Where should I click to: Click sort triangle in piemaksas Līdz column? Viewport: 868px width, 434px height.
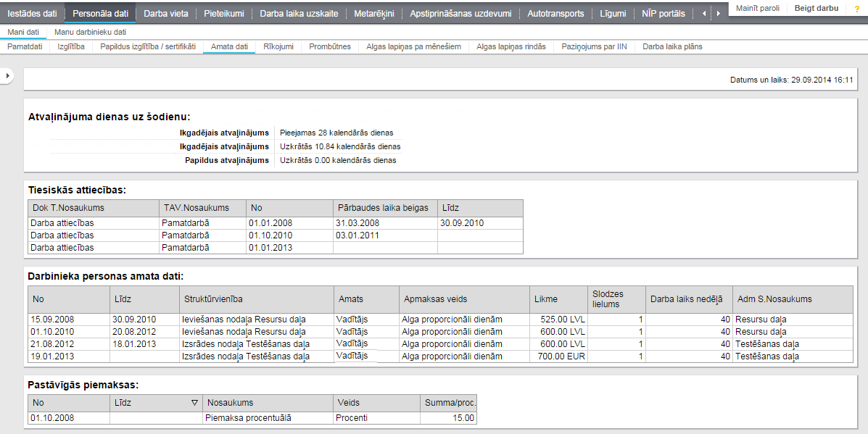pyautogui.click(x=194, y=403)
